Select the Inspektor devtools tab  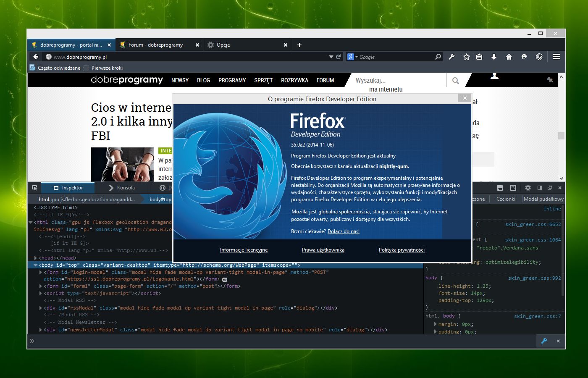click(68, 188)
